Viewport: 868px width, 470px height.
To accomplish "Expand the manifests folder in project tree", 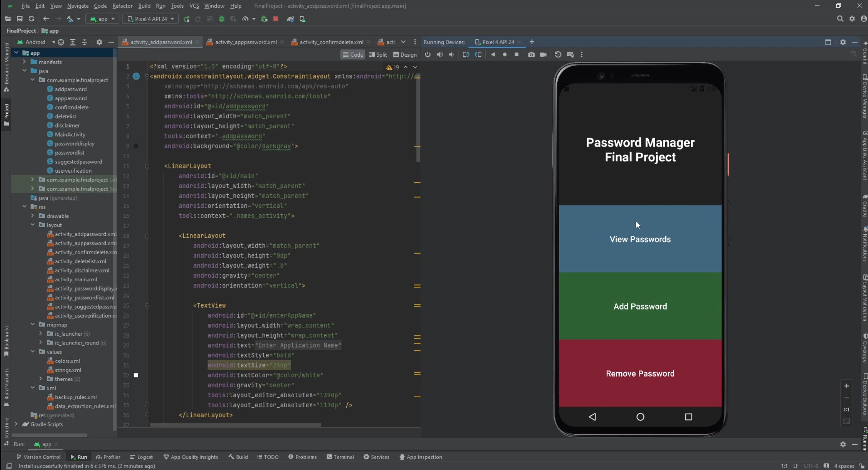I will pyautogui.click(x=24, y=62).
